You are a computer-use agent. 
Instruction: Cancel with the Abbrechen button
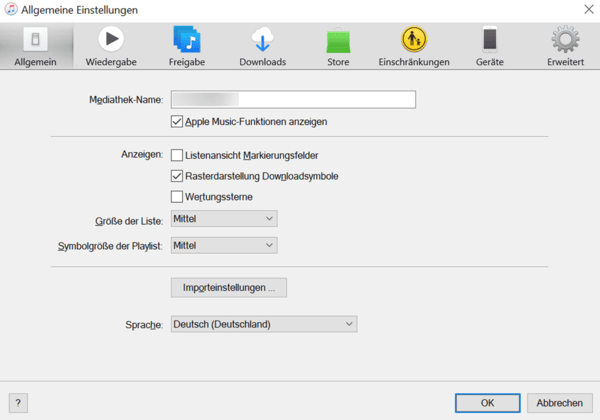pyautogui.click(x=559, y=403)
